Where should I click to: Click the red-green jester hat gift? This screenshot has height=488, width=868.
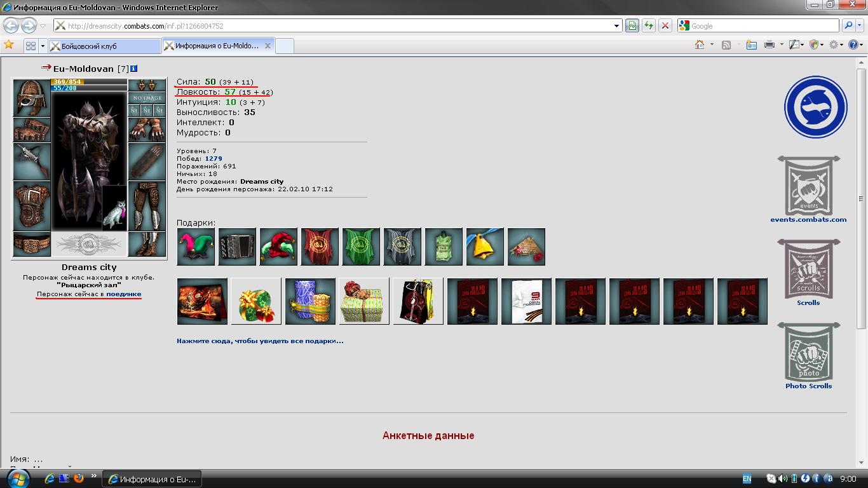(x=278, y=247)
